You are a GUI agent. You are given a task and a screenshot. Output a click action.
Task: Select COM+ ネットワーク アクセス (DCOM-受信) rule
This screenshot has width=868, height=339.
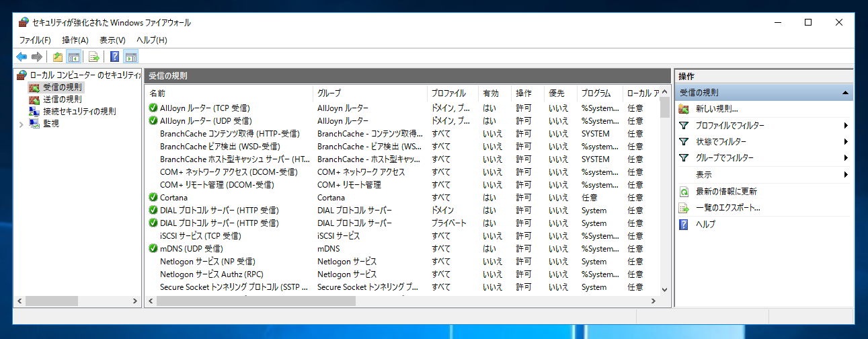pyautogui.click(x=229, y=172)
